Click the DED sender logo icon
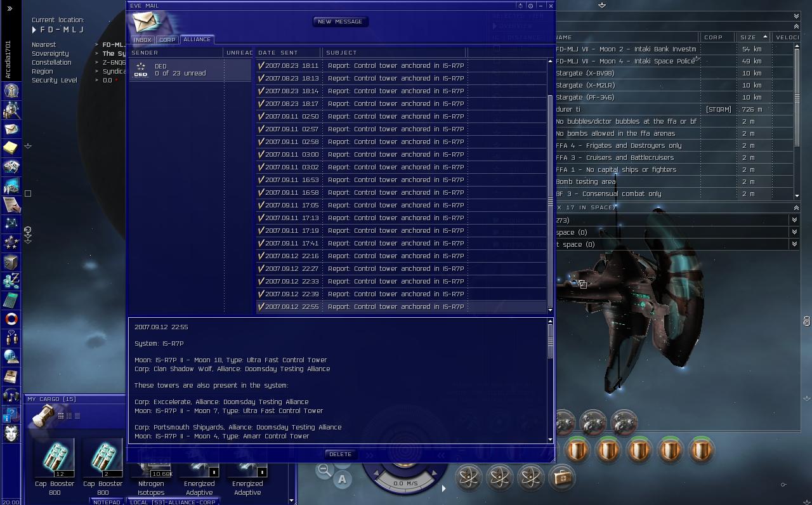Image resolution: width=812 pixels, height=505 pixels. click(x=141, y=70)
